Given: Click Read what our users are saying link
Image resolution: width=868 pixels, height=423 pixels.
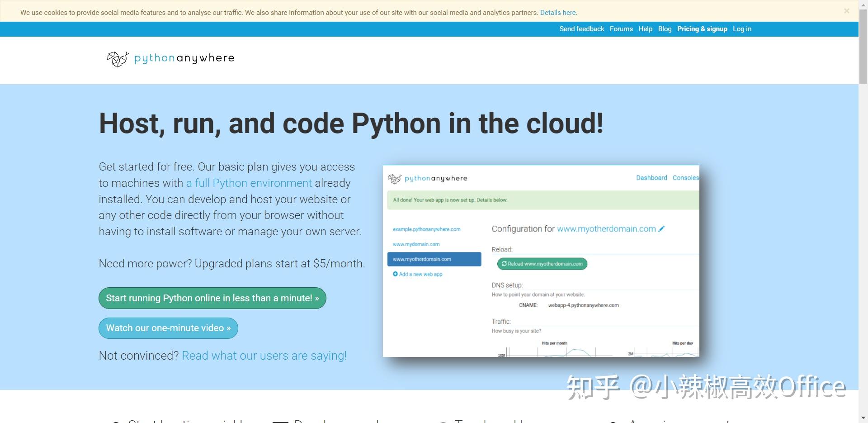Looking at the screenshot, I should click(264, 356).
